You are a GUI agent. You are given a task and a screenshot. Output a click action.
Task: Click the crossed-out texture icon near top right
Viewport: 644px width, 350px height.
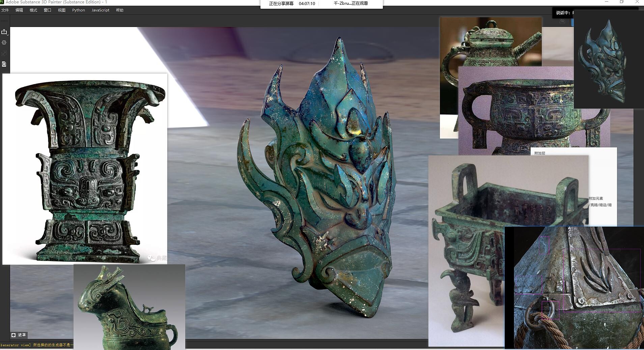(x=562, y=21)
